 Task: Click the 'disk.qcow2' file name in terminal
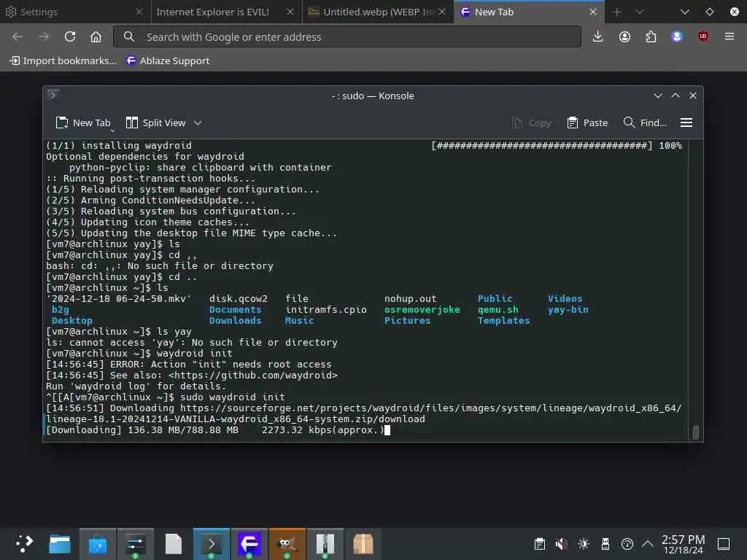(239, 298)
